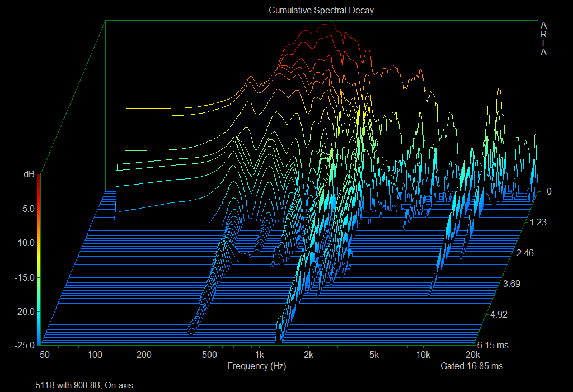The height and width of the screenshot is (392, 573).
Task: Click the 6.15 ms time axis marker
Action: 491,345
